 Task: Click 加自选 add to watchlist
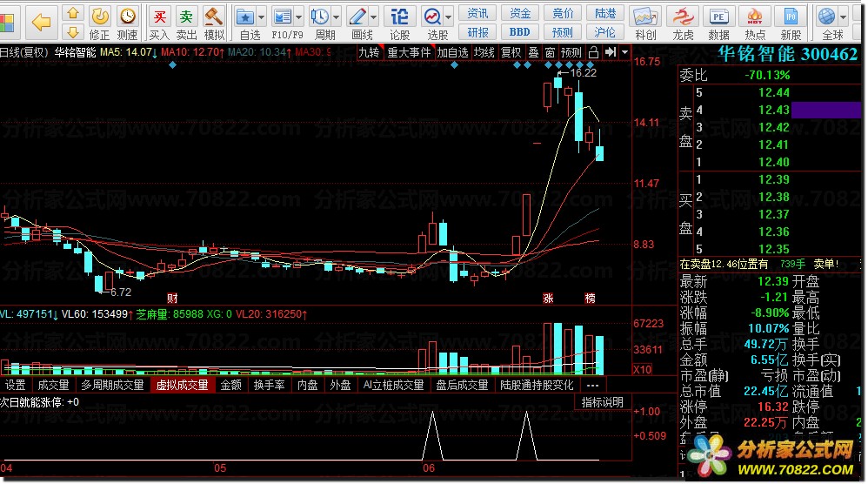(452, 52)
